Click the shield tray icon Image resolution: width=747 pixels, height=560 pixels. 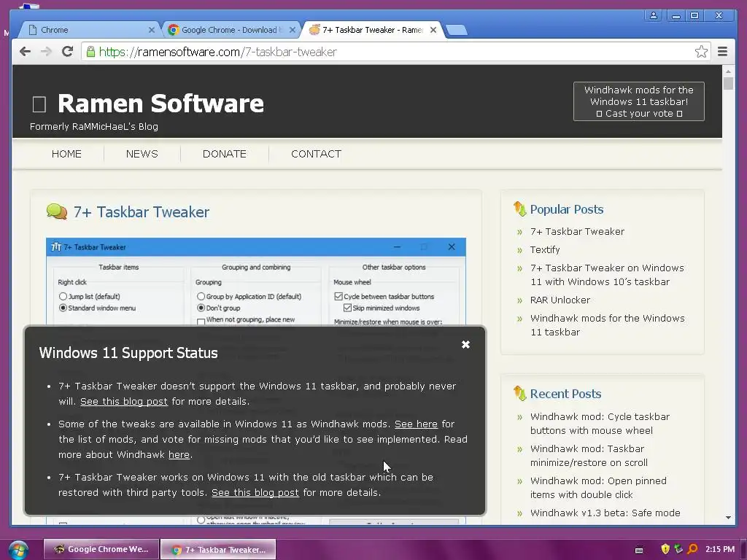[x=665, y=549]
